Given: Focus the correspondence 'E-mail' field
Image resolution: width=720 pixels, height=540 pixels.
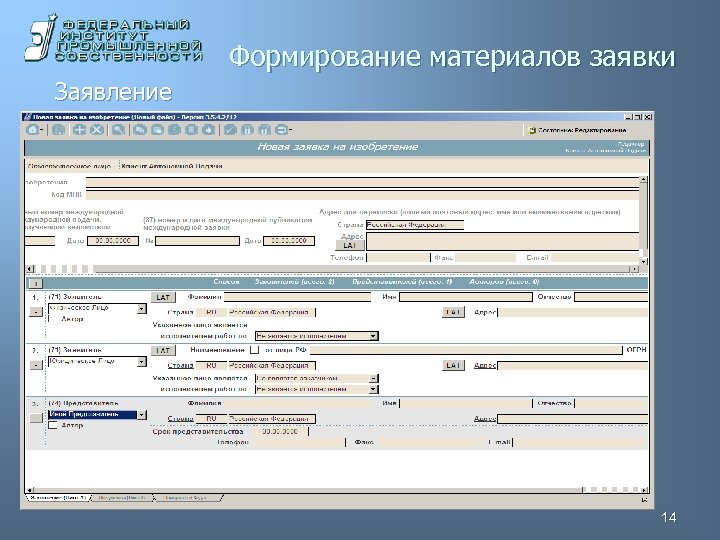Looking at the screenshot, I should [595, 258].
